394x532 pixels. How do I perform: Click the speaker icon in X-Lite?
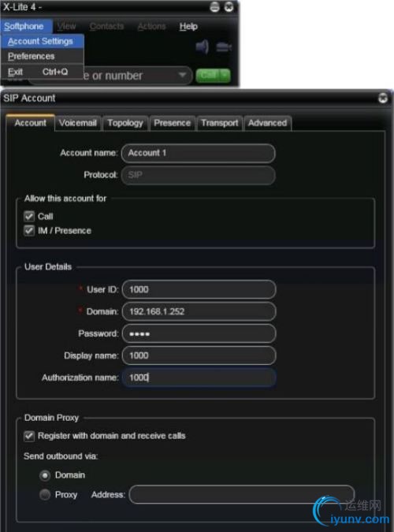[203, 47]
